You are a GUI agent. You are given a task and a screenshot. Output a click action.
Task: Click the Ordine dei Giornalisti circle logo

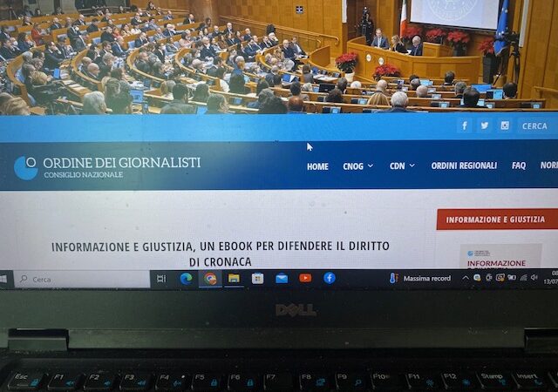[x=26, y=167]
